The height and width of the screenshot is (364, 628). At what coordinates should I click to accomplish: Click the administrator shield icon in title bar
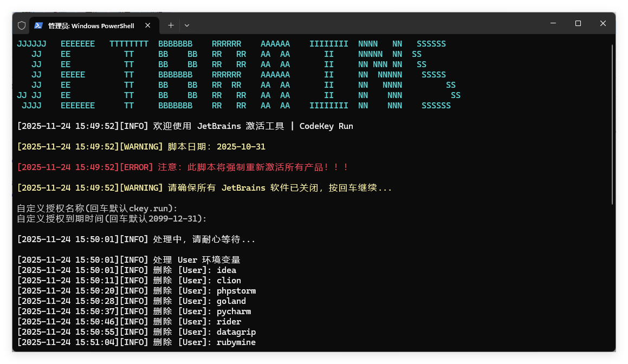(21, 25)
